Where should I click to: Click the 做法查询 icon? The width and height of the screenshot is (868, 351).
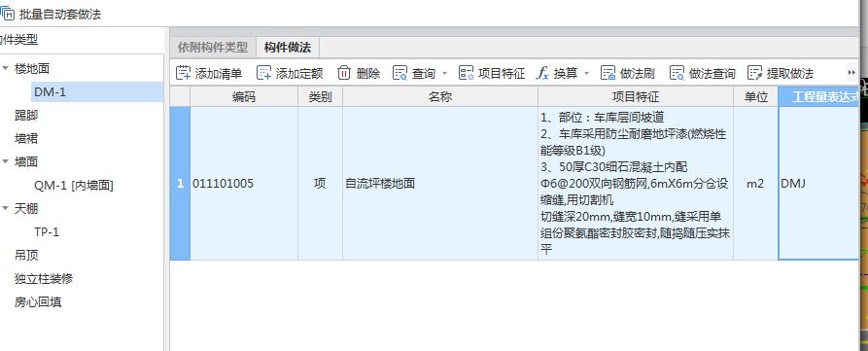click(677, 73)
